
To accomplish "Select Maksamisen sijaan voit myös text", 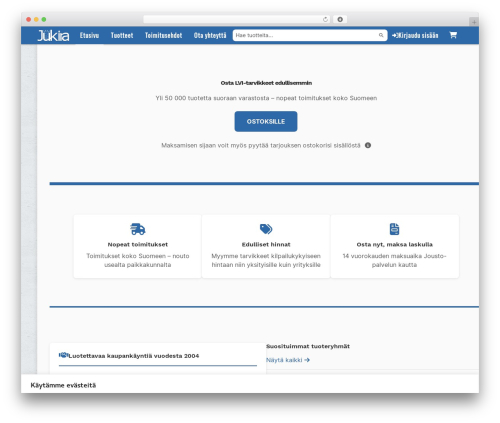I will (261, 145).
